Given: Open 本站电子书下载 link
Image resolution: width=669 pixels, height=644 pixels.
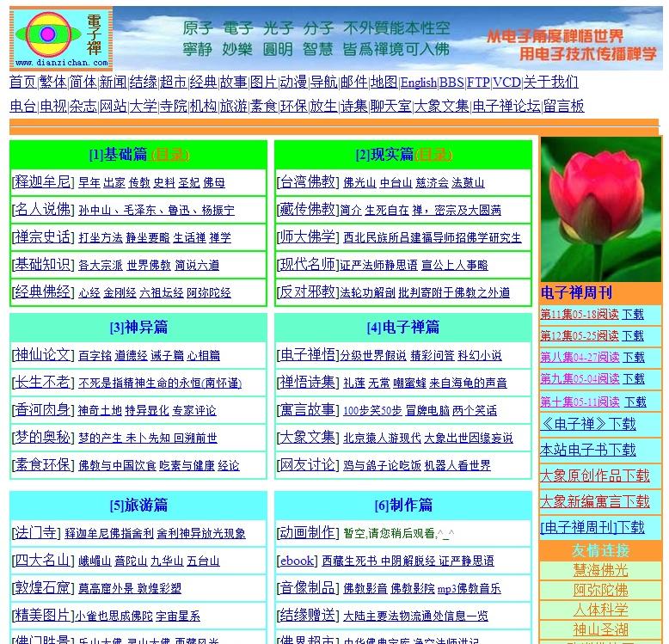Looking at the screenshot, I should click(588, 450).
